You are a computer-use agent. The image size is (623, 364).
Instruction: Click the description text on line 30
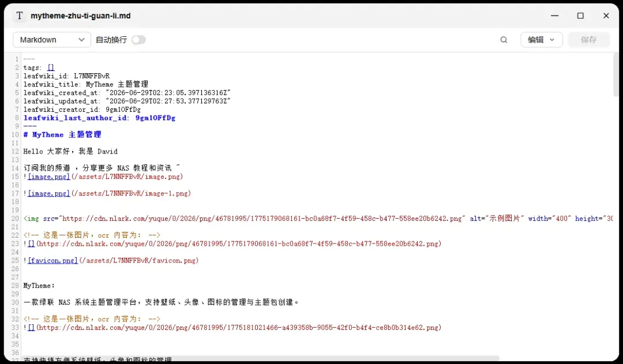click(161, 302)
